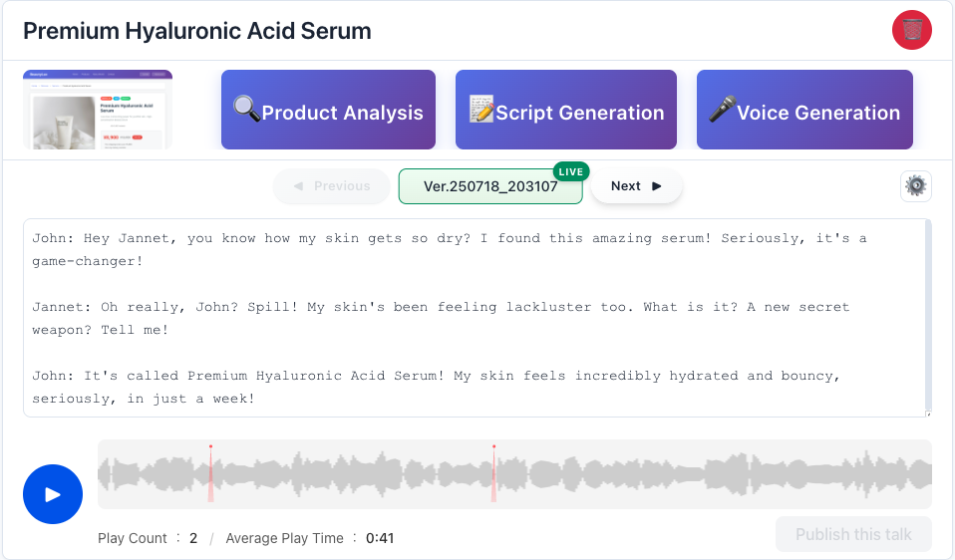This screenshot has width=955, height=560.
Task: Click the Premium Hyaluronic Acid Serum title
Action: tap(197, 31)
